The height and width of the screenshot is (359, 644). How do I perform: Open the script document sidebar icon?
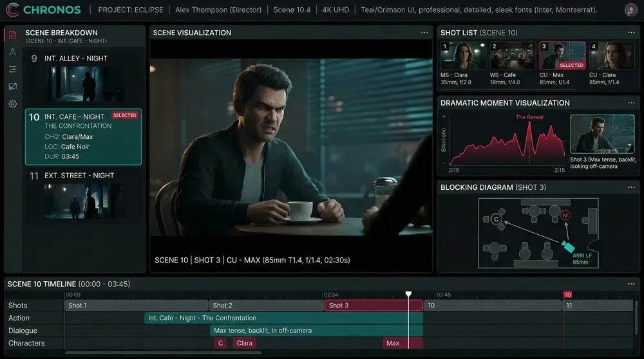pyautogui.click(x=13, y=35)
